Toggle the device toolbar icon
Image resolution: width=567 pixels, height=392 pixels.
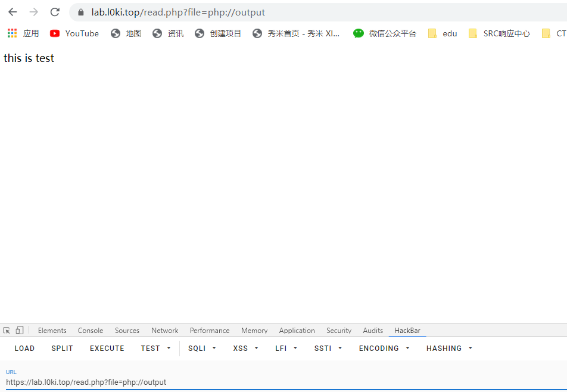click(20, 330)
